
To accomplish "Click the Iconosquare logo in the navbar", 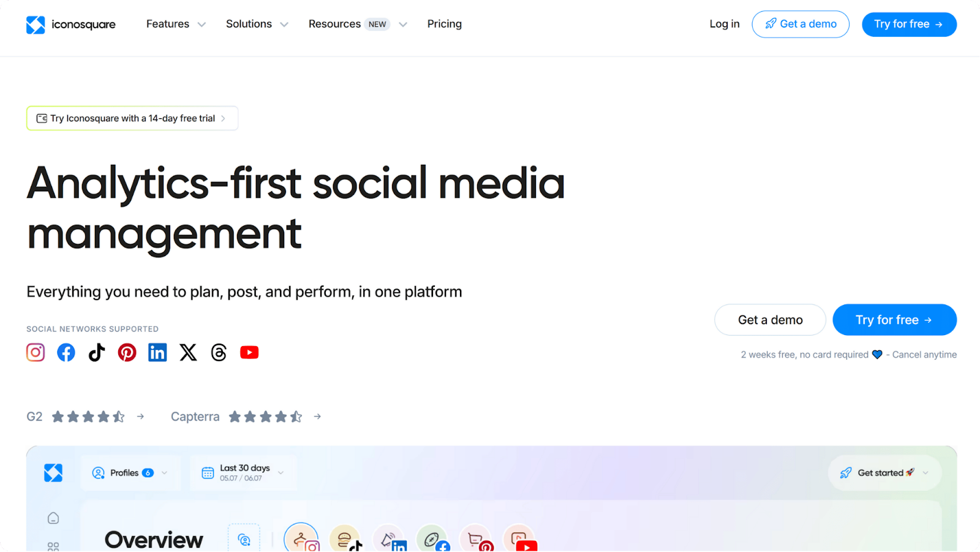I will coord(70,25).
